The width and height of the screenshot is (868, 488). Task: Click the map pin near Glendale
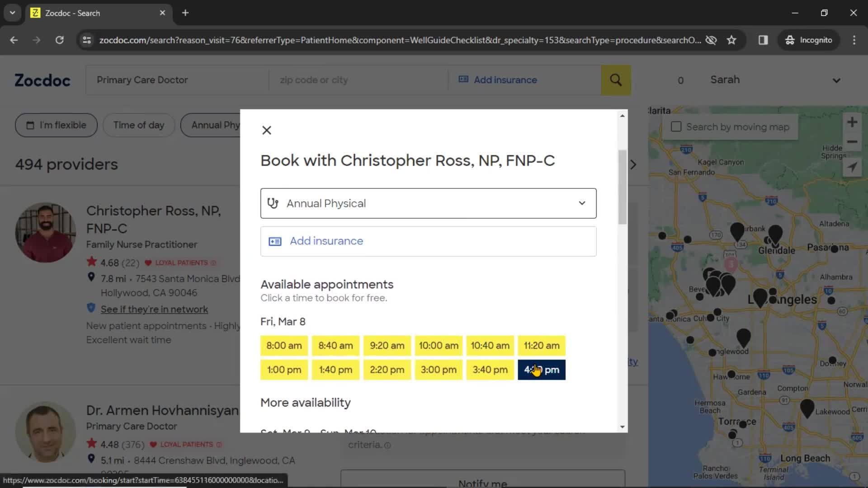[x=775, y=234]
